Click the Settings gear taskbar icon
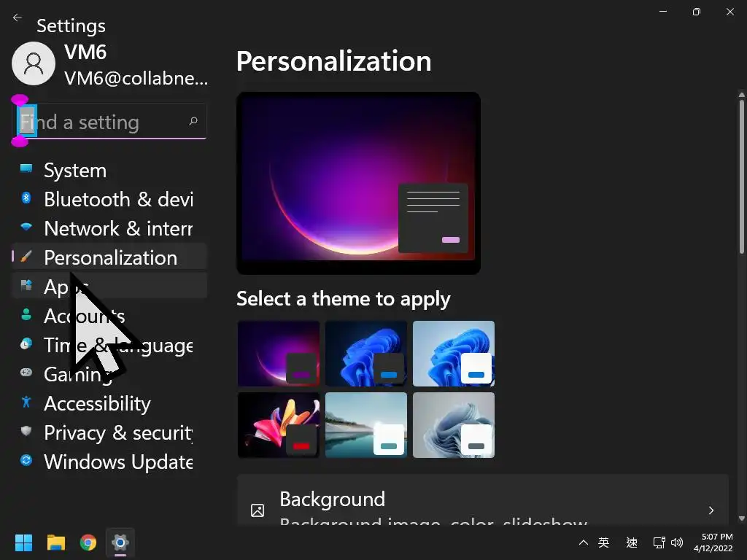 120,542
